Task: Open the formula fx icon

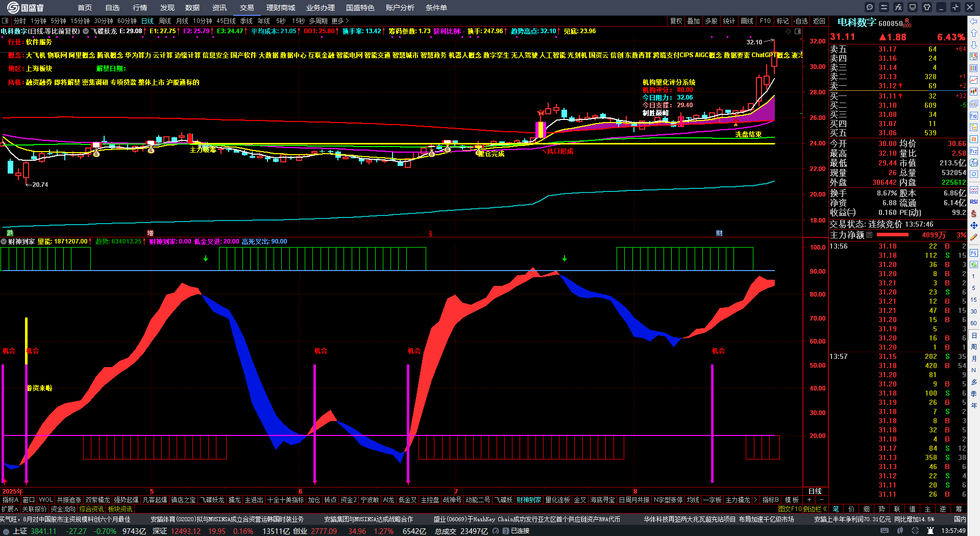Action: click(x=898, y=7)
